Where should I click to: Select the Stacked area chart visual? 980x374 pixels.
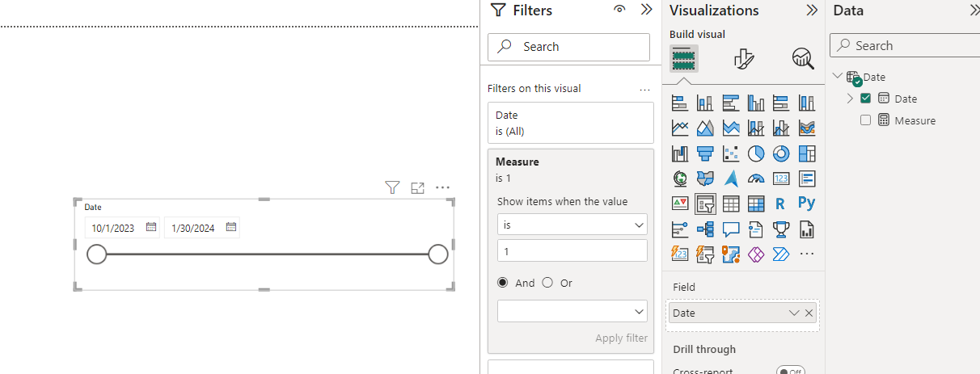coord(731,128)
